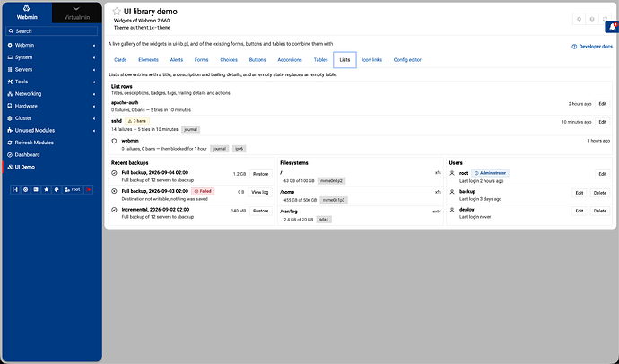Screen dimensions: 619x364
Task: Click the theme palette icon in sidebar toolbar
Action: point(57,190)
